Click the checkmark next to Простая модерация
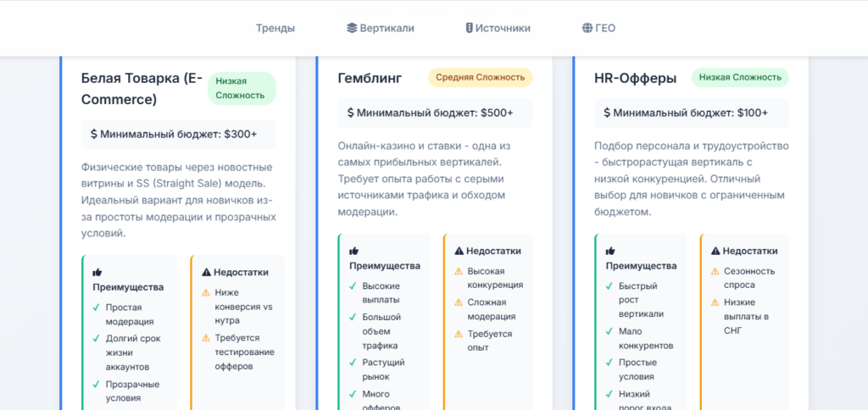The width and height of the screenshot is (868, 410). pyautogui.click(x=96, y=307)
